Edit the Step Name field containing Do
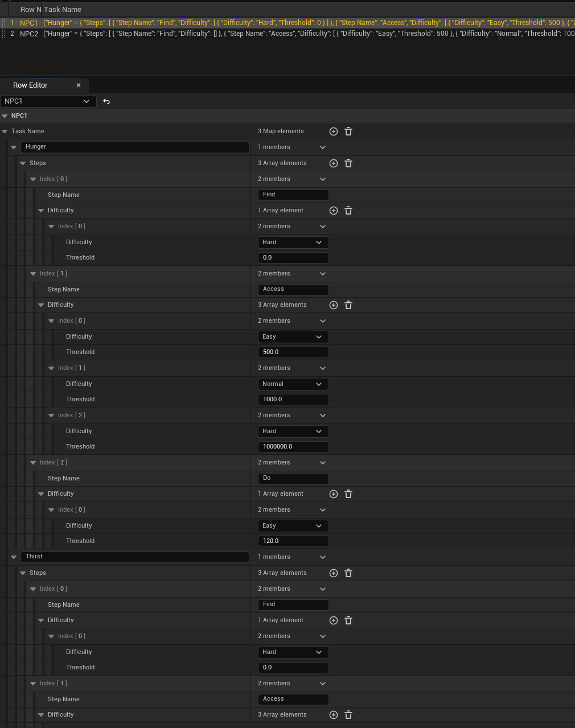The width and height of the screenshot is (575, 728). click(x=293, y=479)
